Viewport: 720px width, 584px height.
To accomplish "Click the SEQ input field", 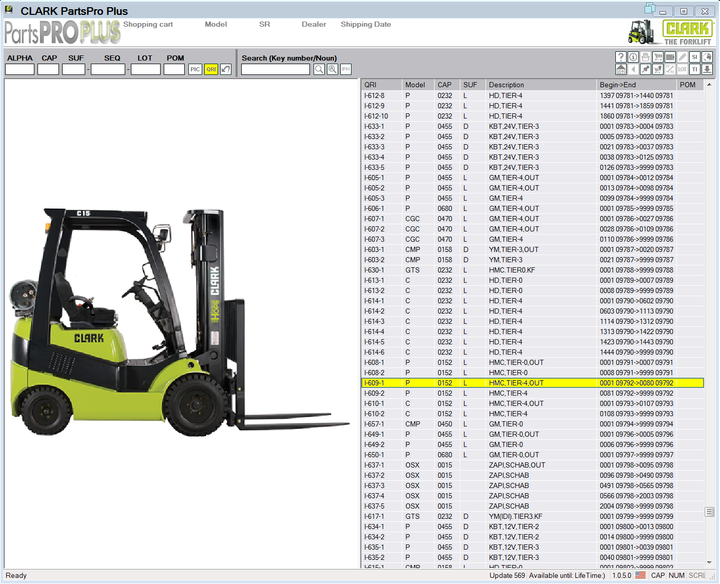I will (108, 69).
